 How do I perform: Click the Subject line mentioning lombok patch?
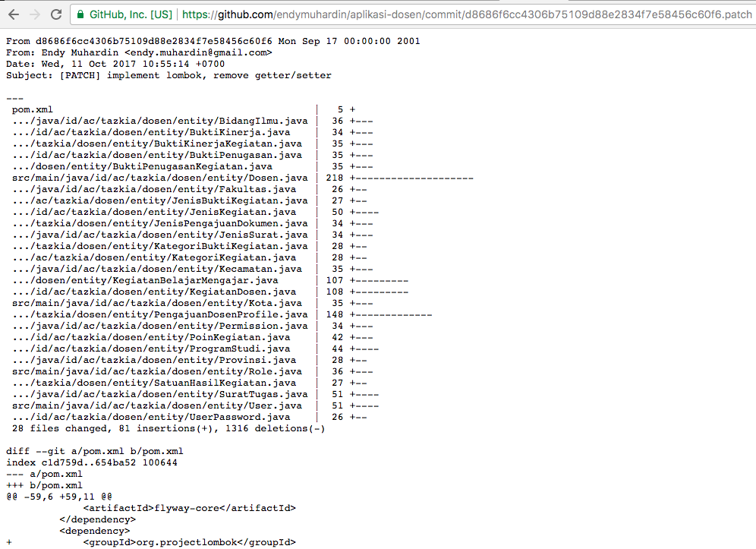pos(170,74)
